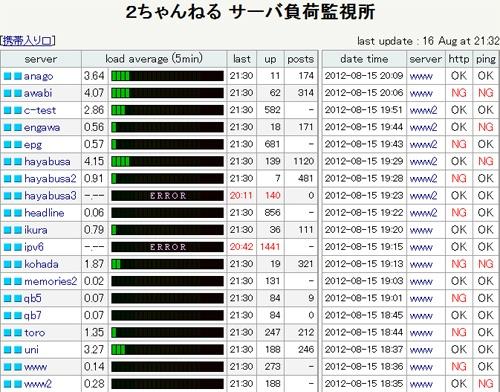Image resolution: width=500 pixels, height=392 pixels.
Task: Click the "date time" column header
Action: tap(364, 59)
